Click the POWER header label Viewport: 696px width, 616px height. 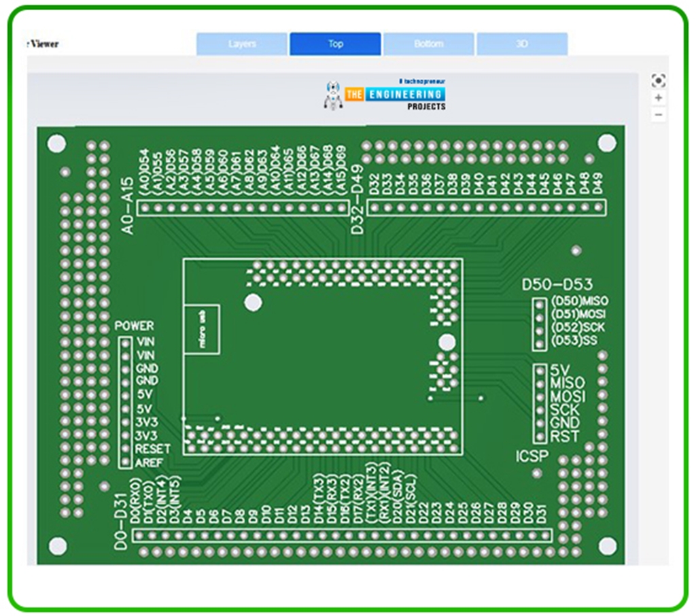[135, 325]
